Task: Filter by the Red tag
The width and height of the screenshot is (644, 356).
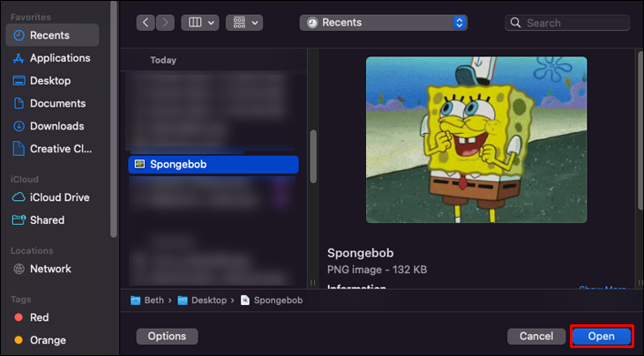Action: pyautogui.click(x=40, y=317)
